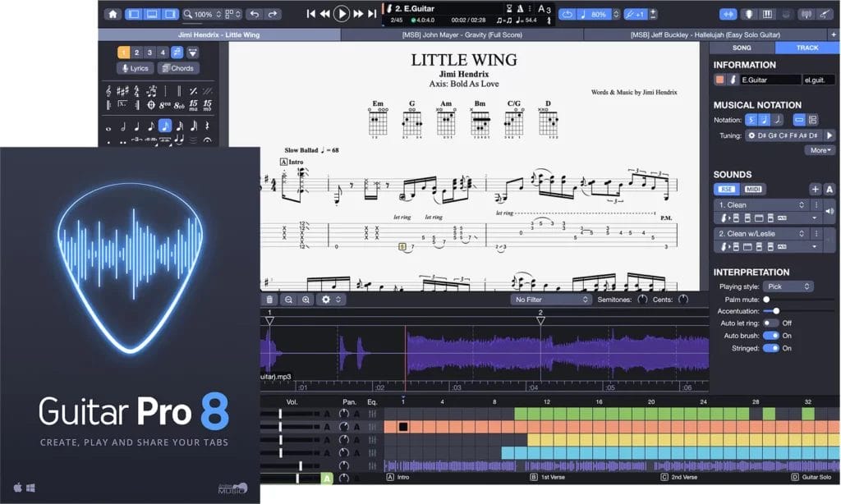Open the SONG inspector tab
The width and height of the screenshot is (841, 504).
pos(742,48)
